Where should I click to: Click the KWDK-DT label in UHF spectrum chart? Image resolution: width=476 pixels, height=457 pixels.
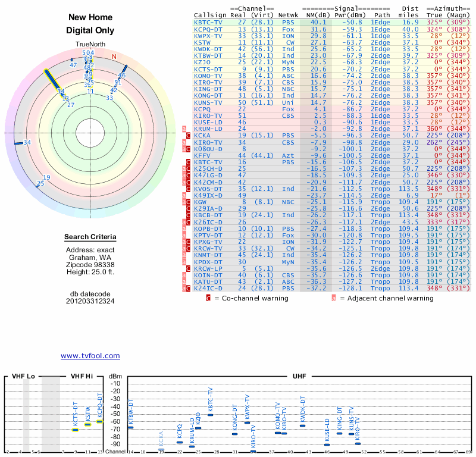(x=303, y=409)
